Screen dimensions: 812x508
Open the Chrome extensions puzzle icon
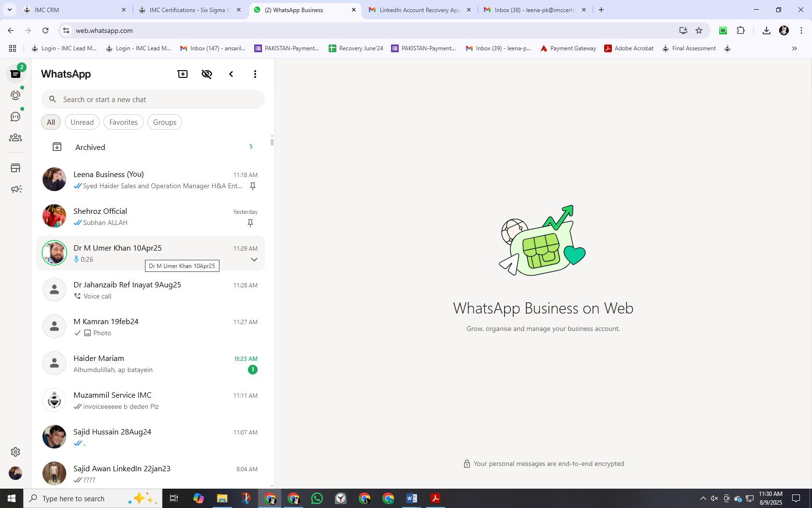(740, 30)
